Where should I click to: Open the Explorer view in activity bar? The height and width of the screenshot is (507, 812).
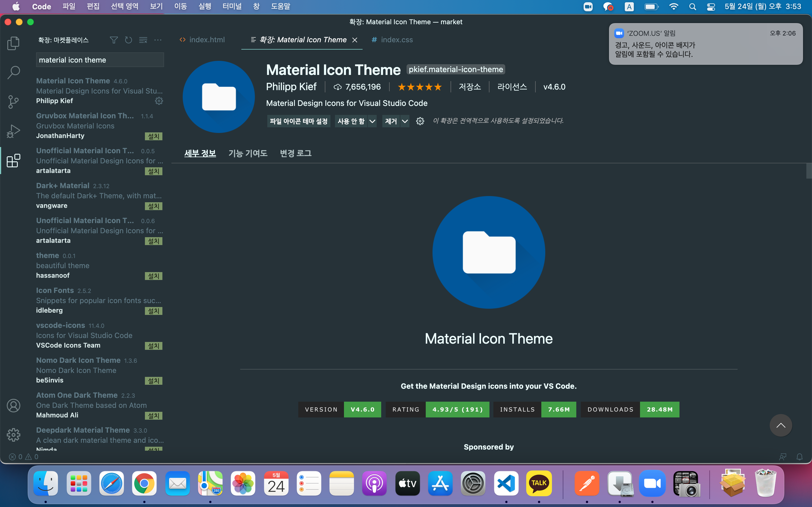(14, 43)
